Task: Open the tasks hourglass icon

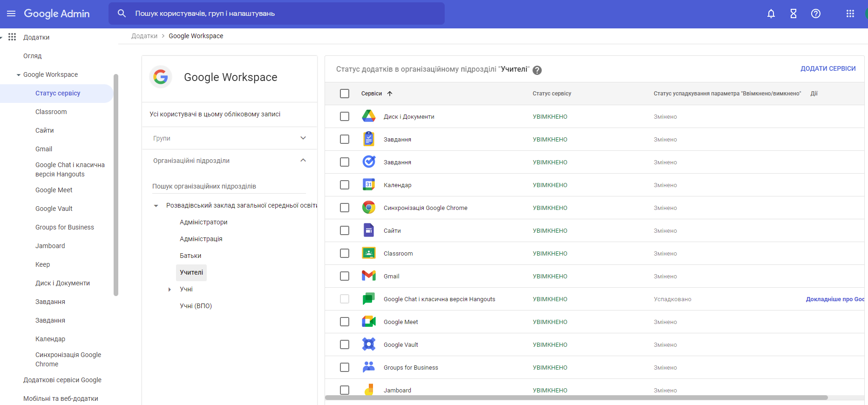Action: click(793, 13)
